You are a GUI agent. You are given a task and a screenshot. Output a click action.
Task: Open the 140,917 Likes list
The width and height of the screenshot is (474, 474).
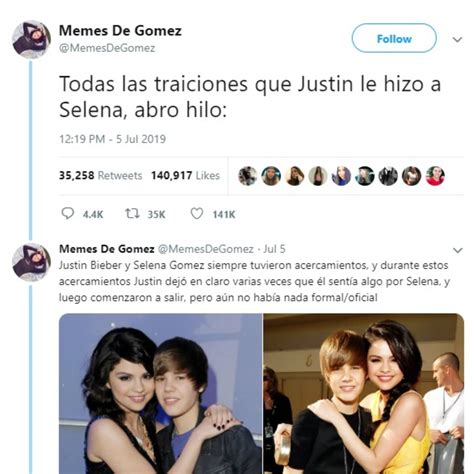pos(185,175)
